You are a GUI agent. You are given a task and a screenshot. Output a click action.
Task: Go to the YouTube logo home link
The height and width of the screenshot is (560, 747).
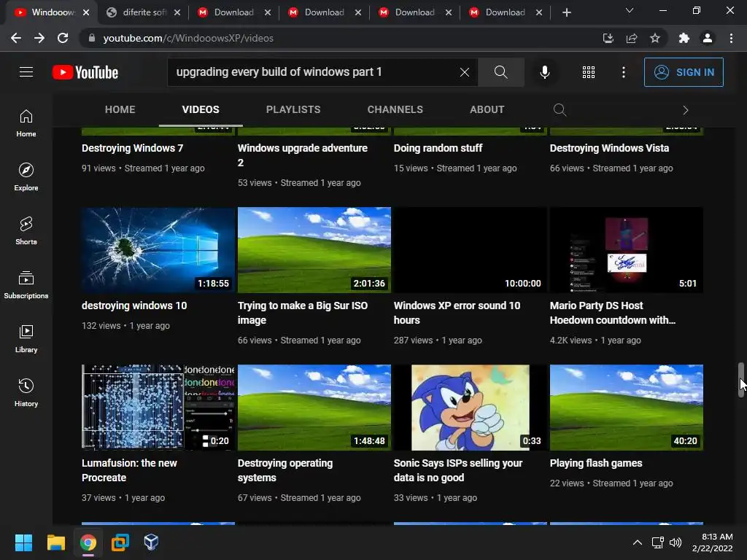85,72
